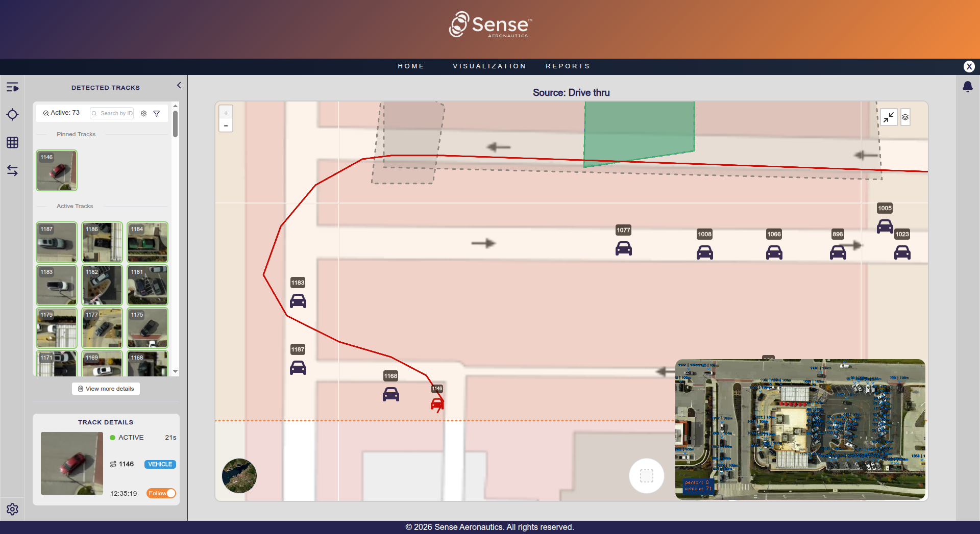Select vehicle marker 1008 on map
The image size is (980, 534).
(705, 252)
